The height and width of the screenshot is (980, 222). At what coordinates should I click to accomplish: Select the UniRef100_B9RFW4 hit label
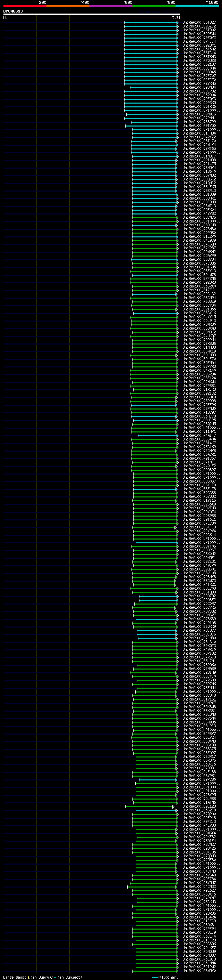199,34
